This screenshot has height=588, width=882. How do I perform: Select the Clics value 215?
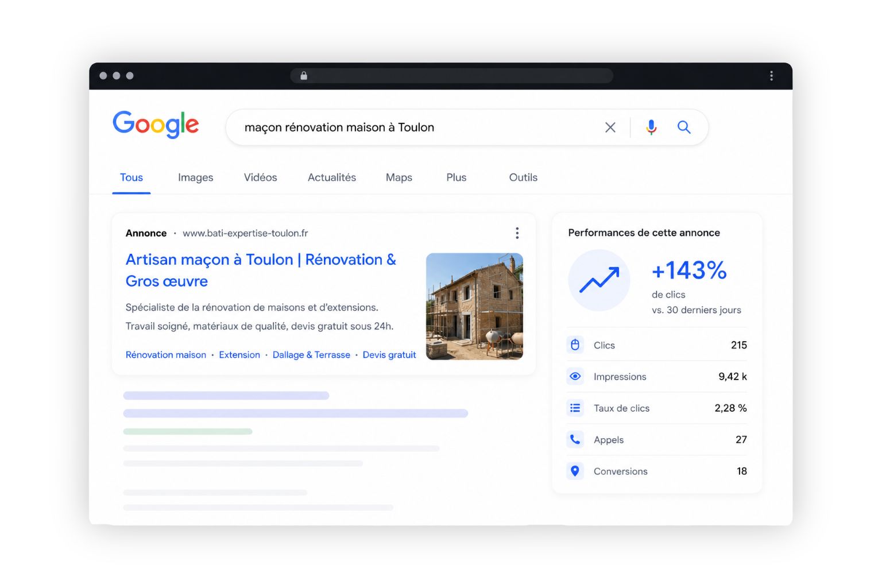coord(739,345)
